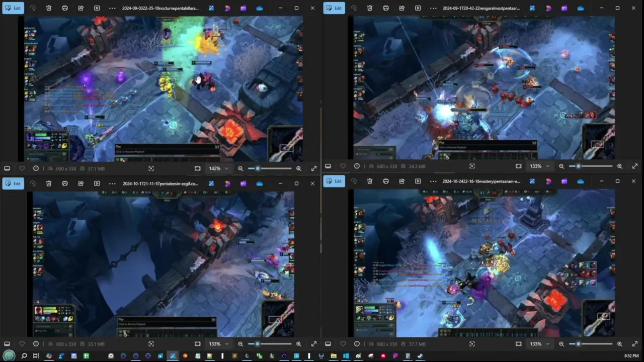Click scan/visual search icon in nocturnepentakill window
Viewport: 644px width, 362px height.
click(151, 168)
